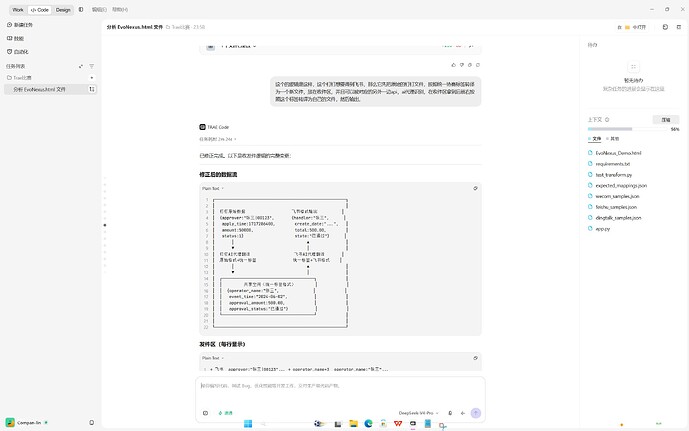This screenshot has width=689, height=431.
Task: Click the TRAE Code agent logo
Action: pos(203,127)
